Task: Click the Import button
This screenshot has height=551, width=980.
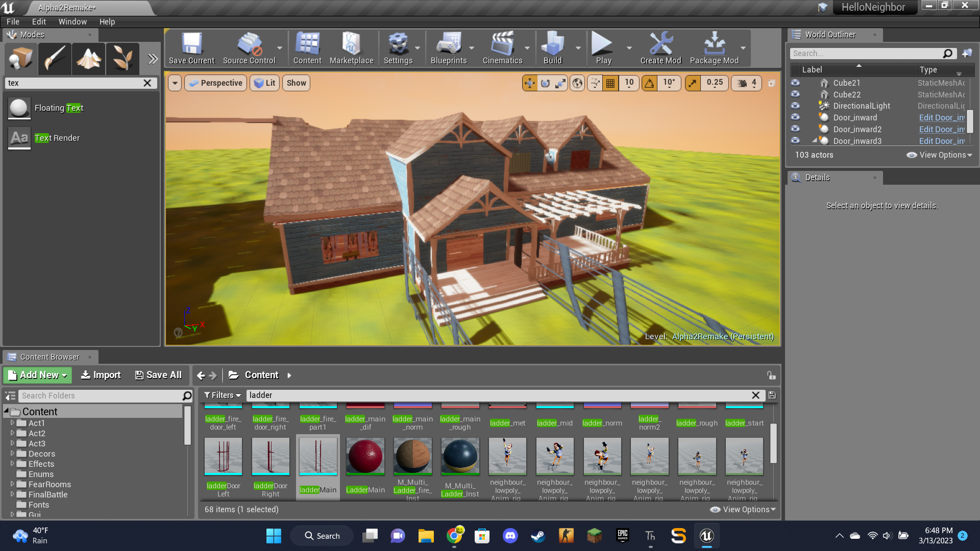Action: (x=101, y=375)
